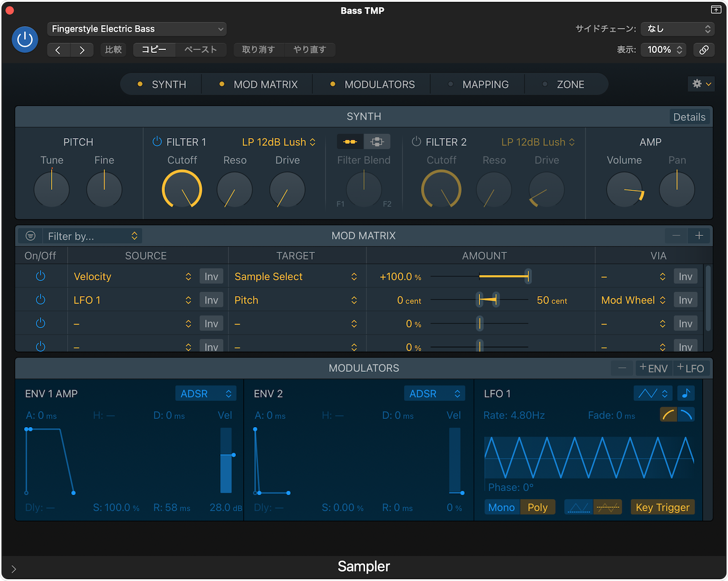This screenshot has width=728, height=581.
Task: Enable LFO 1 tempo sync note icon
Action: tap(686, 393)
